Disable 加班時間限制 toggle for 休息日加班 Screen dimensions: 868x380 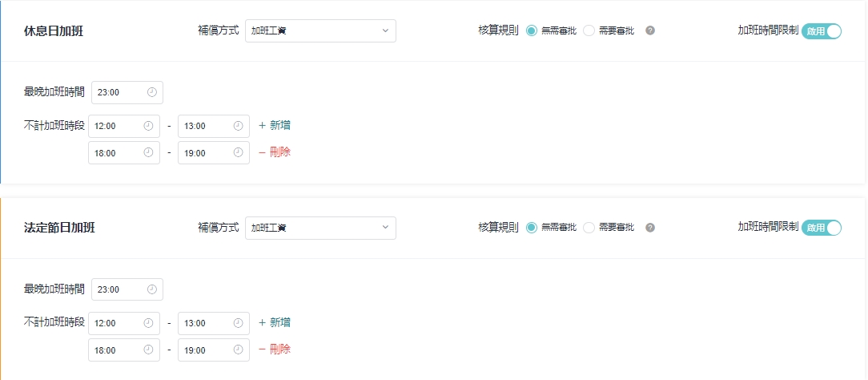[x=822, y=31]
